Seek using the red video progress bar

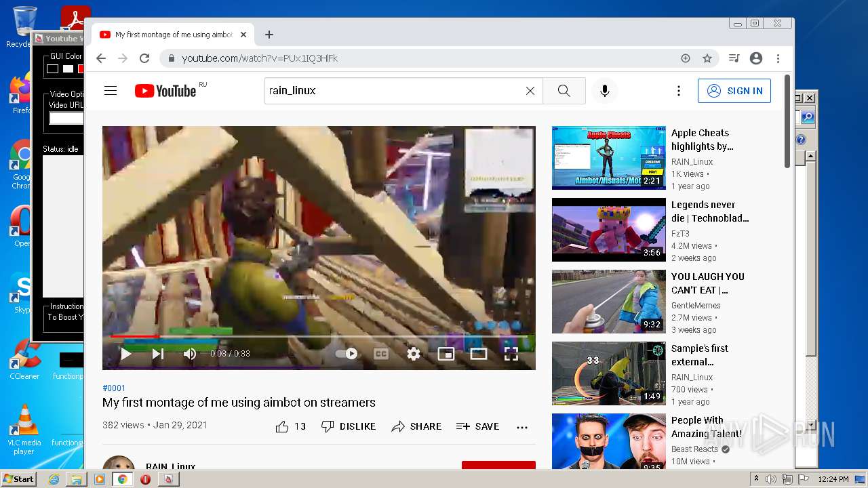tap(319, 336)
